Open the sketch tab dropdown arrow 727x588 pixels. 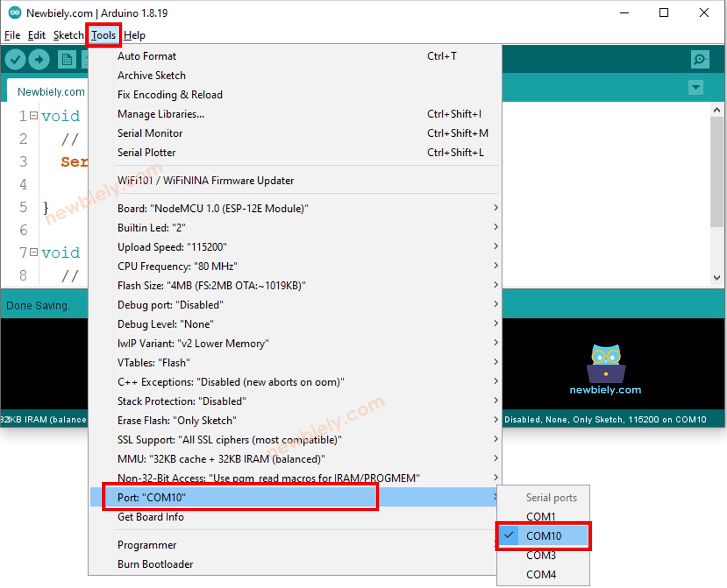click(696, 87)
